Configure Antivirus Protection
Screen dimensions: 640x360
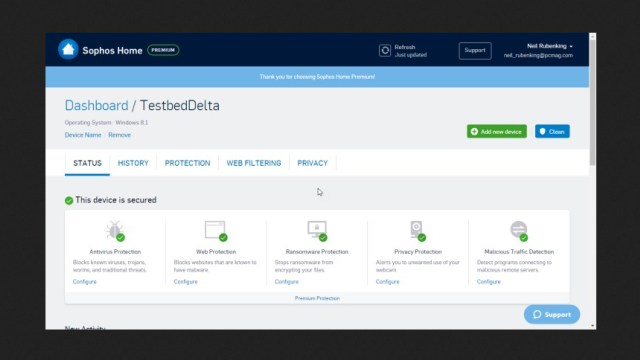coord(84,282)
